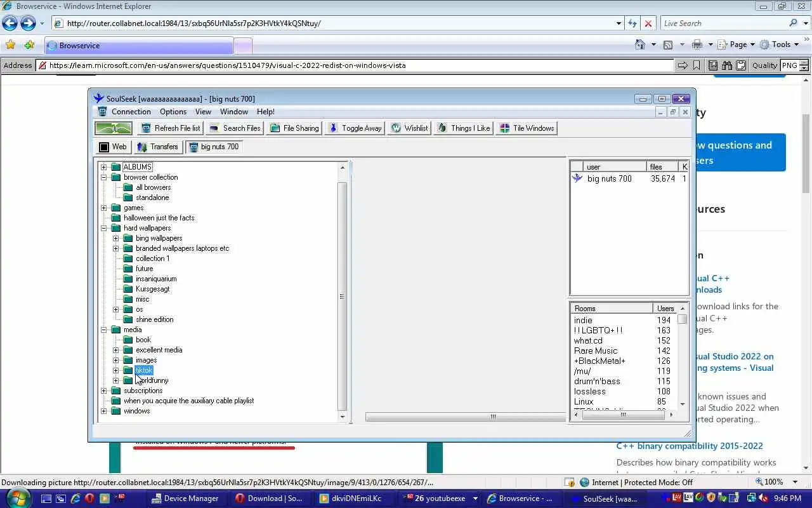Viewport: 812px width, 508px height.
Task: Collapse the media folder
Action: coord(104,330)
